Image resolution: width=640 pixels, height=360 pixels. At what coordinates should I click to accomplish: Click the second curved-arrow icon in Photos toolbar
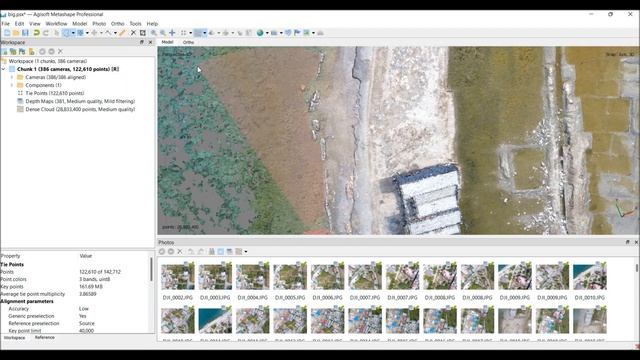click(x=200, y=251)
